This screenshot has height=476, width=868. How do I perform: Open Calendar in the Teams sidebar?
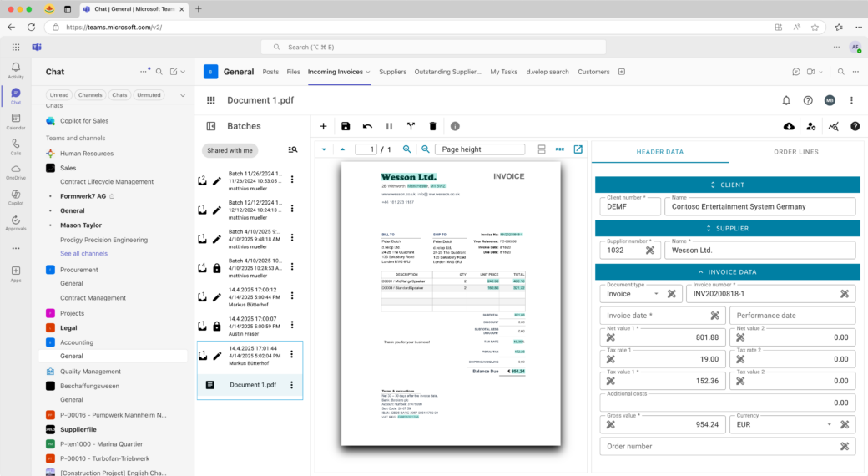[16, 121]
